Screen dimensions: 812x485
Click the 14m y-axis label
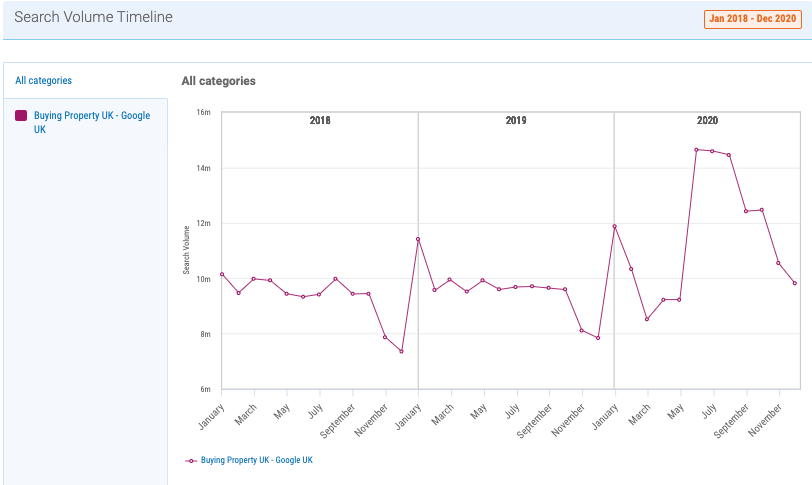point(204,168)
